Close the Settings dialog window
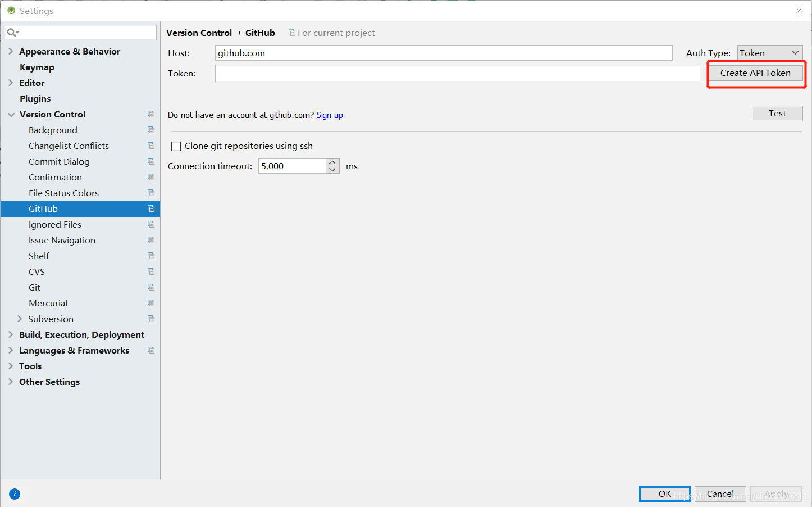 (799, 11)
